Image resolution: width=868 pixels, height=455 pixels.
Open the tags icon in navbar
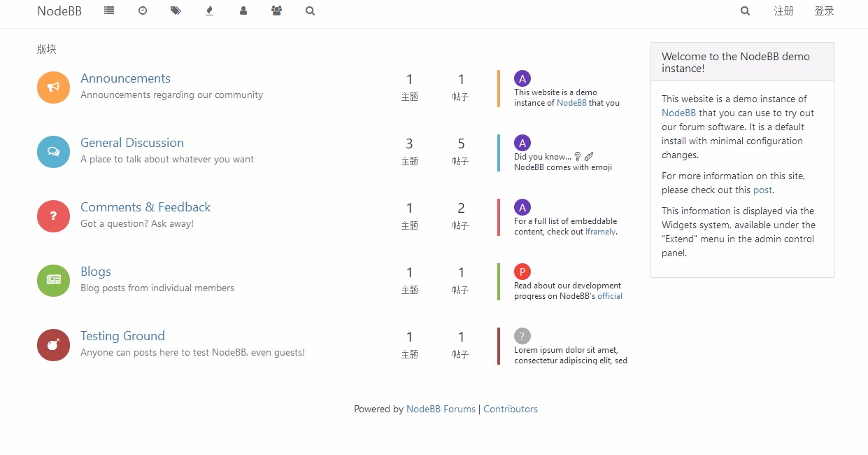click(x=176, y=10)
